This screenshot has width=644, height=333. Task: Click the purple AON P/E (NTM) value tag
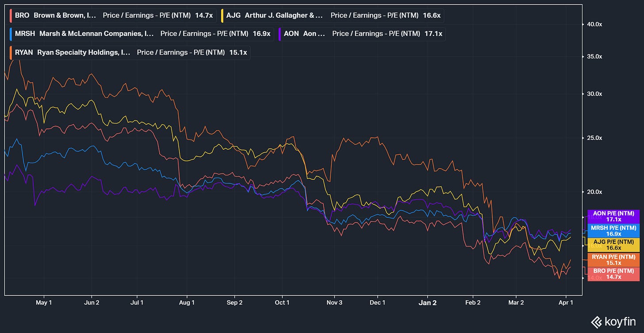click(613, 216)
